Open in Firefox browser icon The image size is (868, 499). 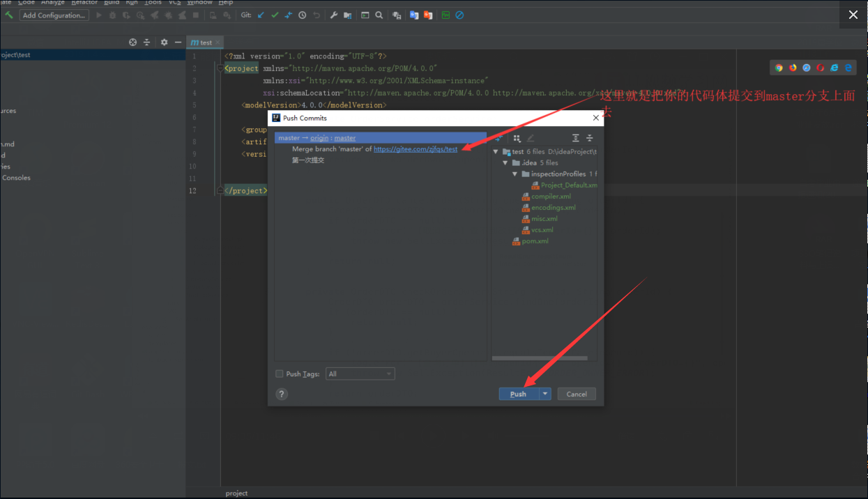click(x=793, y=68)
